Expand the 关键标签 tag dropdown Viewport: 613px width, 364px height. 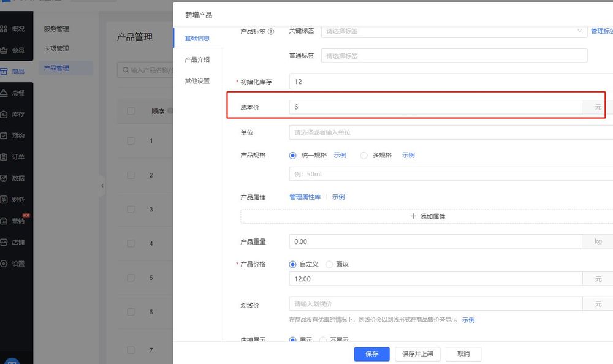(454, 31)
